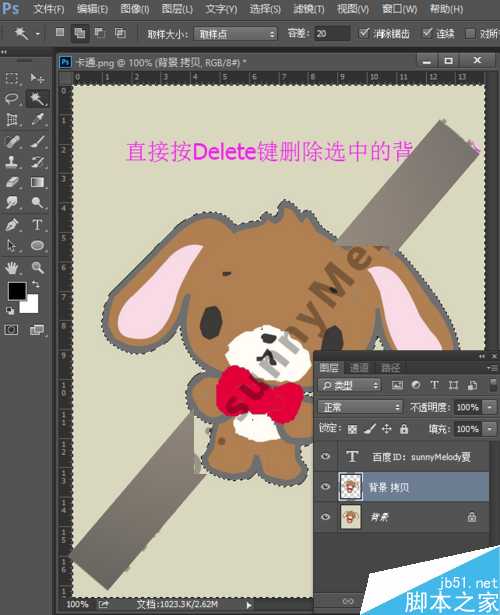Open the blend mode 正常 dropdown
Viewport: 500px width, 615px height.
click(360, 407)
